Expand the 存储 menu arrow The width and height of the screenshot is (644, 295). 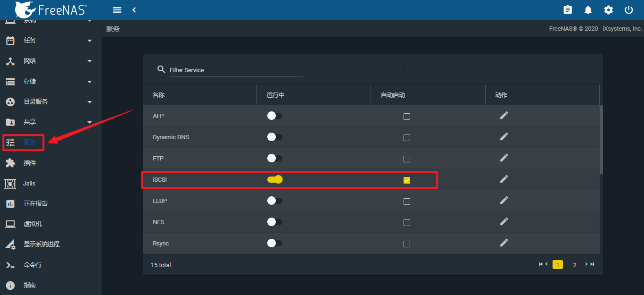pyautogui.click(x=90, y=82)
